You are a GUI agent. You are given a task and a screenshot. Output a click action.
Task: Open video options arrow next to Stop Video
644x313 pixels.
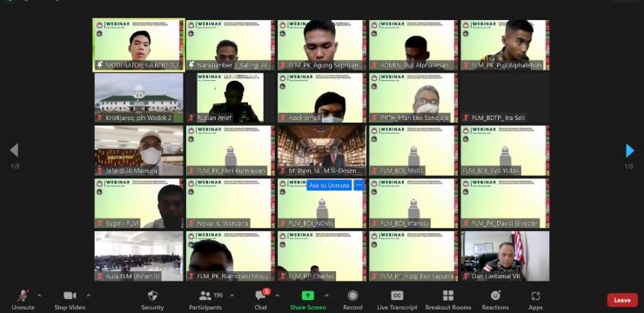[89, 296]
